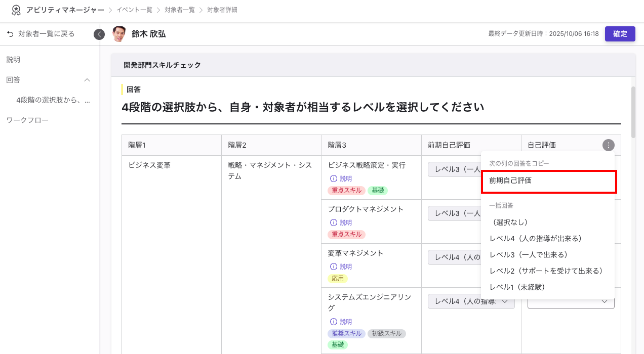Click the アビリティマネージャー ribbon logo icon
644x354 pixels.
pyautogui.click(x=16, y=10)
